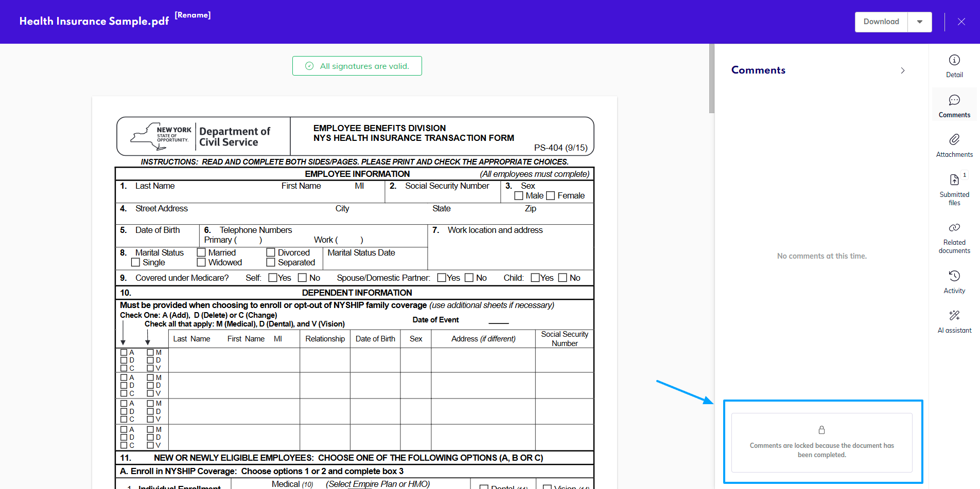Viewport: 980px width, 489px height.
Task: Click the Rename link beside filename
Action: pos(192,15)
